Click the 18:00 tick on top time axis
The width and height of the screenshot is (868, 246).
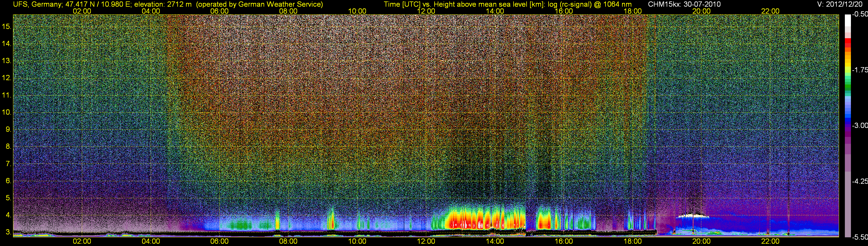point(632,11)
